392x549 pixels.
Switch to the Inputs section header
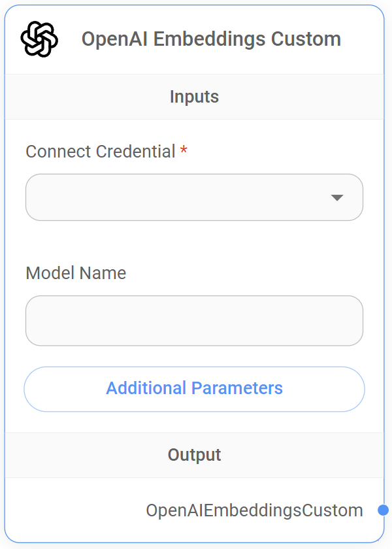click(194, 97)
